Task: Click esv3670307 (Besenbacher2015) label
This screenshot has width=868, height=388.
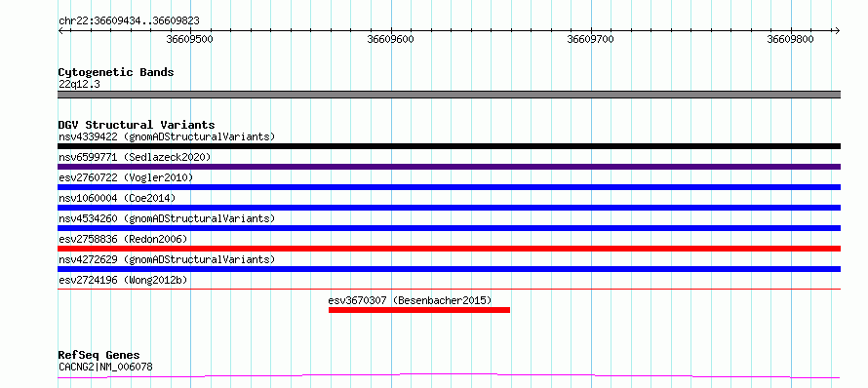Action: [x=410, y=300]
